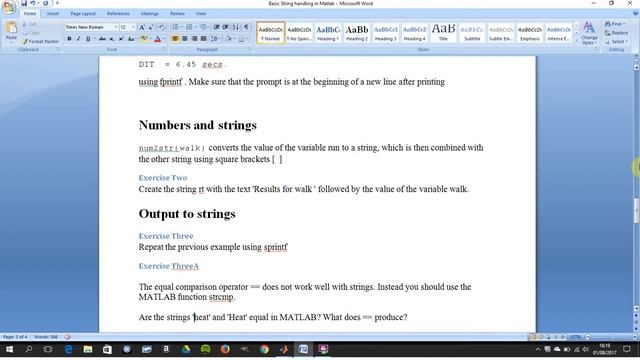Open the Change Styles menu

tap(589, 33)
